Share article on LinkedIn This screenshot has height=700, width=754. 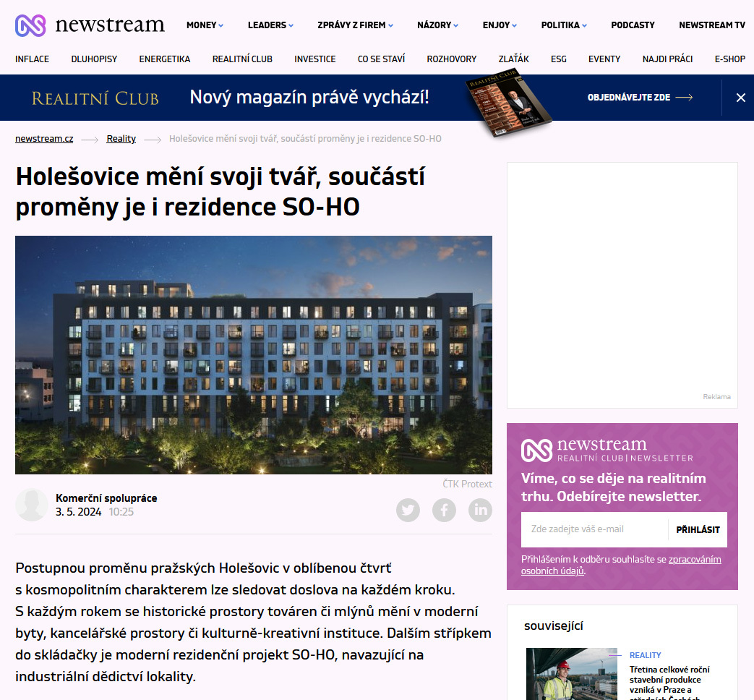[x=481, y=510]
